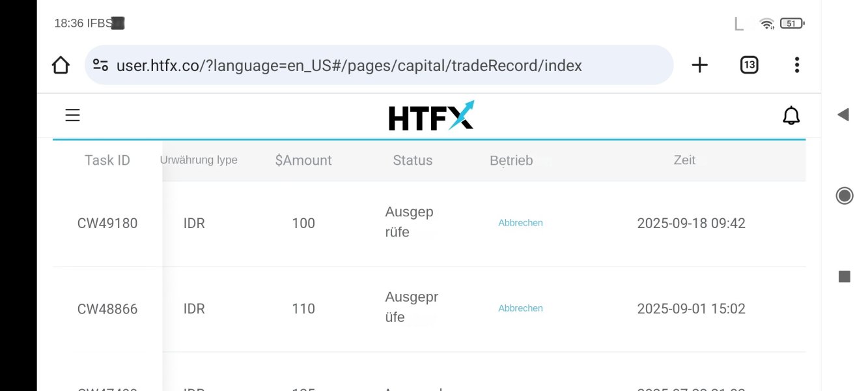This screenshot has height=391, width=868.
Task: Open the notifications bell
Action: pos(791,116)
